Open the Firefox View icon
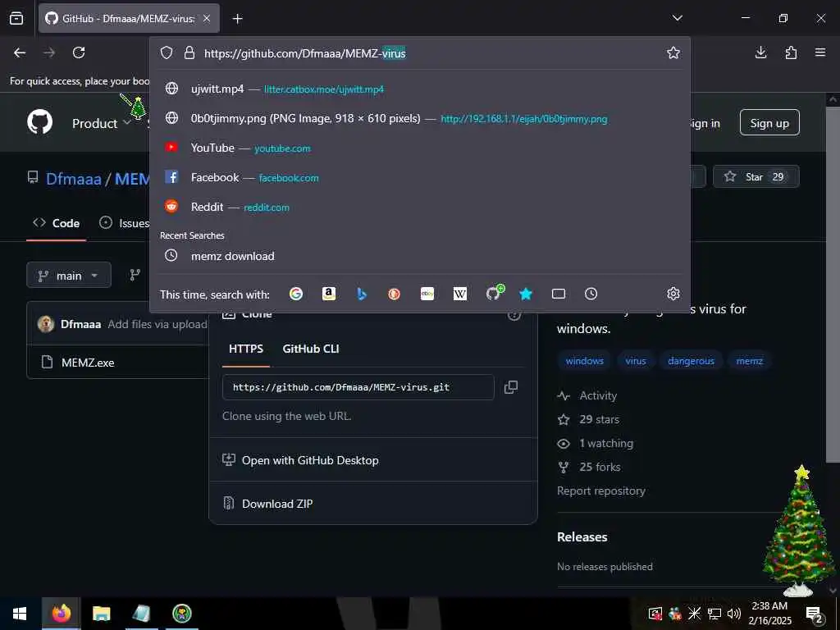This screenshot has height=630, width=840. tap(16, 18)
